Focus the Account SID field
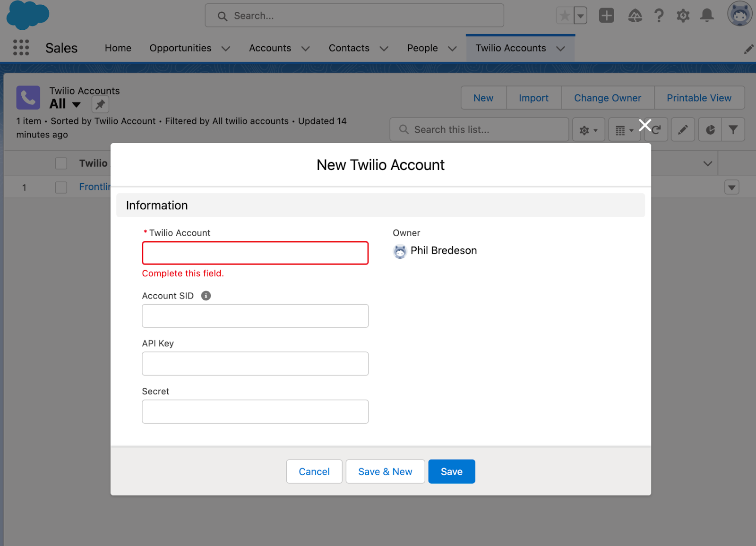Viewport: 756px width, 546px height. (255, 316)
